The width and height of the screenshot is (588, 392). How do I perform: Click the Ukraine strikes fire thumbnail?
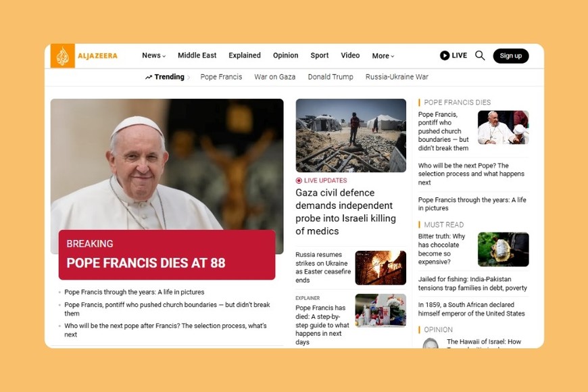pyautogui.click(x=381, y=268)
